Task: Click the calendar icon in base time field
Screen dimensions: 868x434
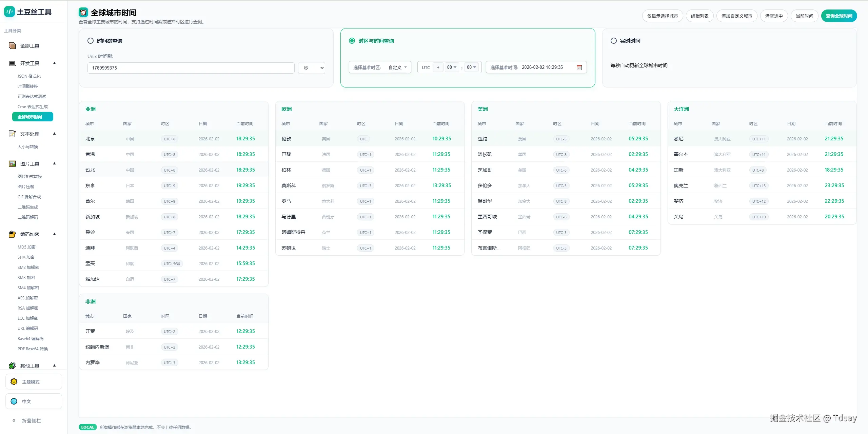Action: [x=579, y=67]
